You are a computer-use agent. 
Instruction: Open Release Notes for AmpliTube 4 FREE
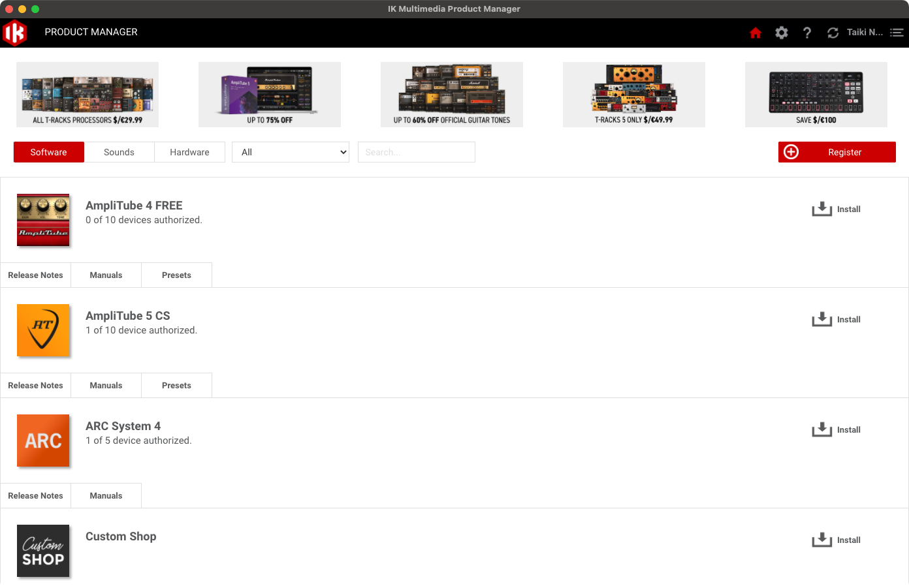pos(35,275)
